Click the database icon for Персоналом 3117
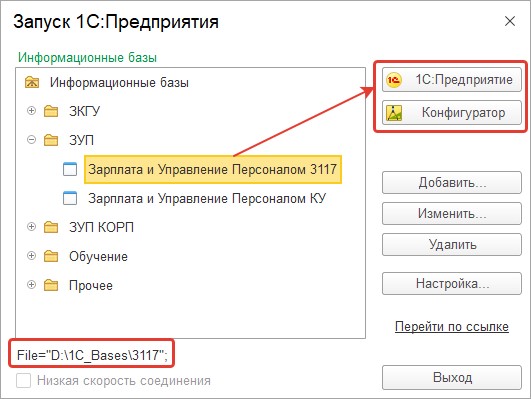The height and width of the screenshot is (399, 531). tap(70, 169)
